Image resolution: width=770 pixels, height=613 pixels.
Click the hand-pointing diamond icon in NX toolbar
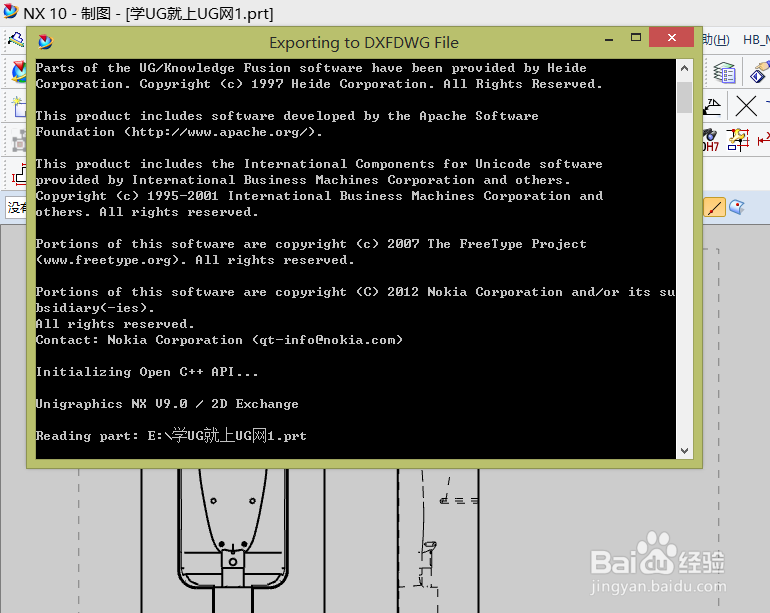pyautogui.click(x=760, y=73)
